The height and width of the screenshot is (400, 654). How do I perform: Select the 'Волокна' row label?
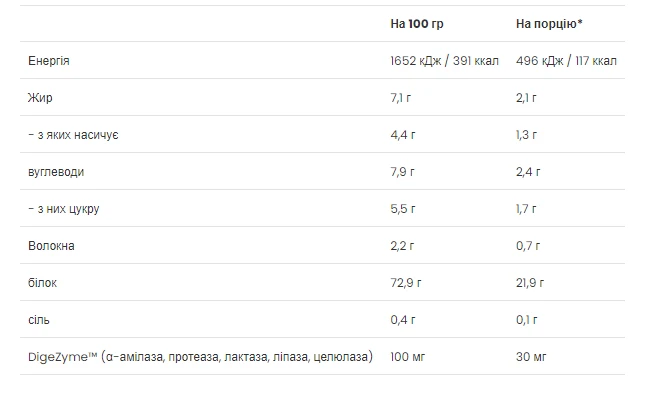pyautogui.click(x=51, y=246)
